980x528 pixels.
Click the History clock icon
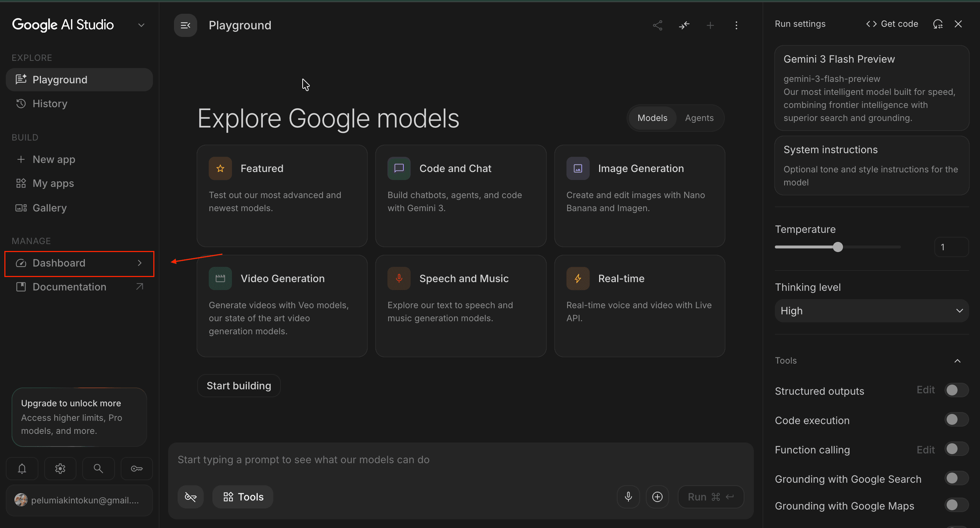(21, 104)
